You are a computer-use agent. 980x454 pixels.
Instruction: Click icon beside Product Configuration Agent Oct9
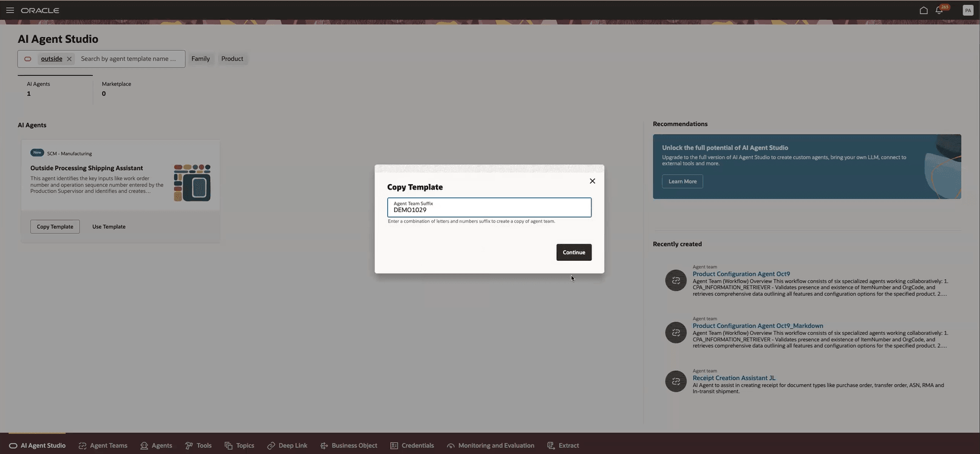(676, 280)
